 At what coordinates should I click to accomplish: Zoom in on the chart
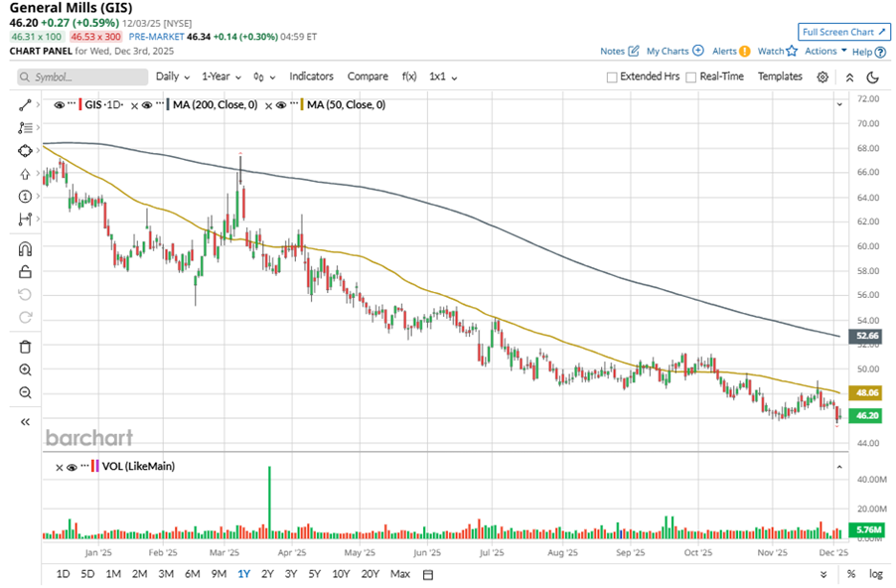[25, 369]
